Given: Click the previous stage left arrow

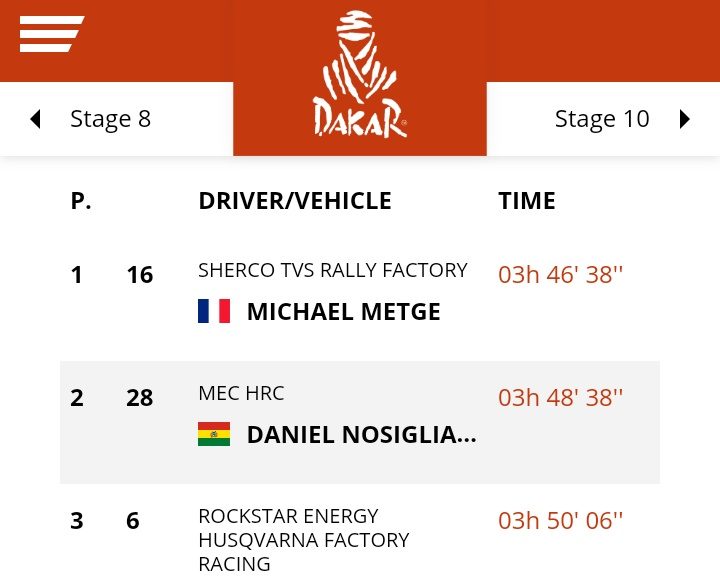Looking at the screenshot, I should point(36,120).
